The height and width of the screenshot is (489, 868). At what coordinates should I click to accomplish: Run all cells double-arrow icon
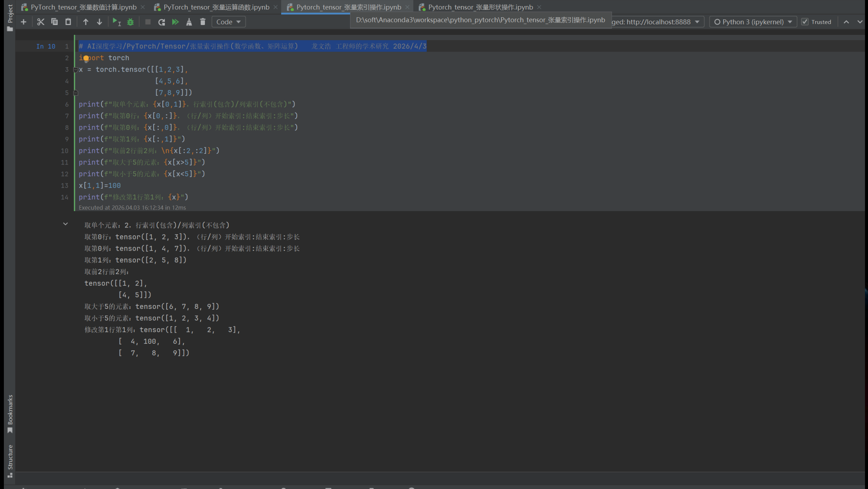(x=175, y=22)
